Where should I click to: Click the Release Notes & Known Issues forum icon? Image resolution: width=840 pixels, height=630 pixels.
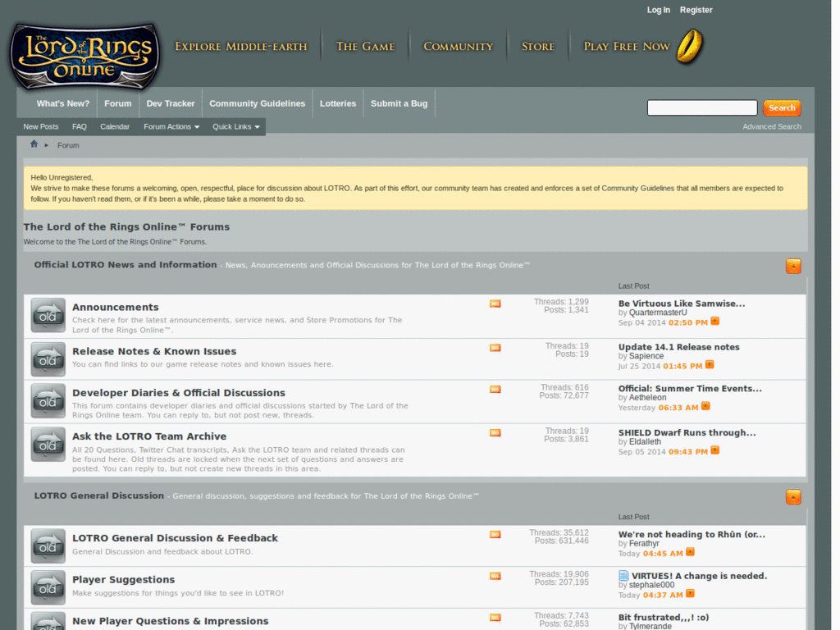pos(48,359)
